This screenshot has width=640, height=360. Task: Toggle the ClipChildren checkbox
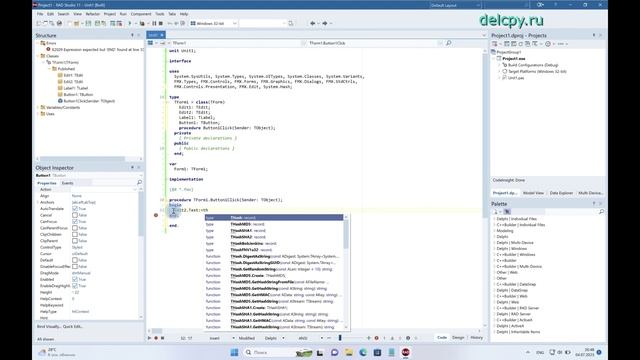75,234
